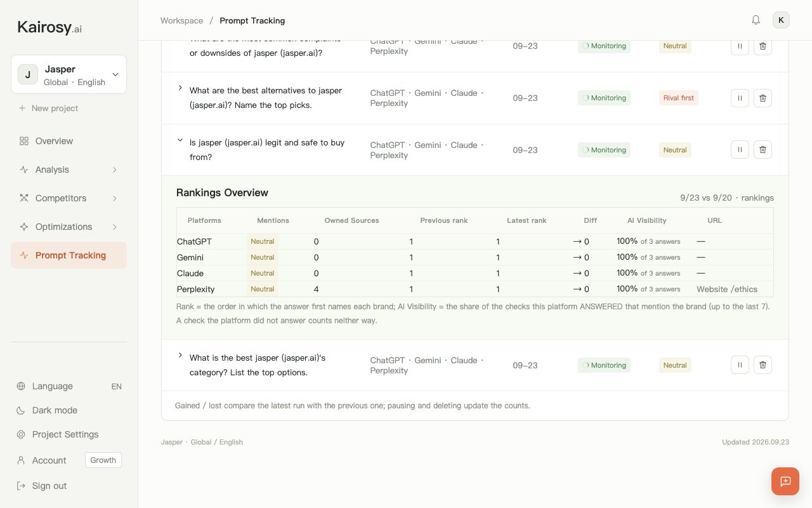812x508 pixels.
Task: Open the Website /ethics URL for Perplexity
Action: (x=727, y=289)
